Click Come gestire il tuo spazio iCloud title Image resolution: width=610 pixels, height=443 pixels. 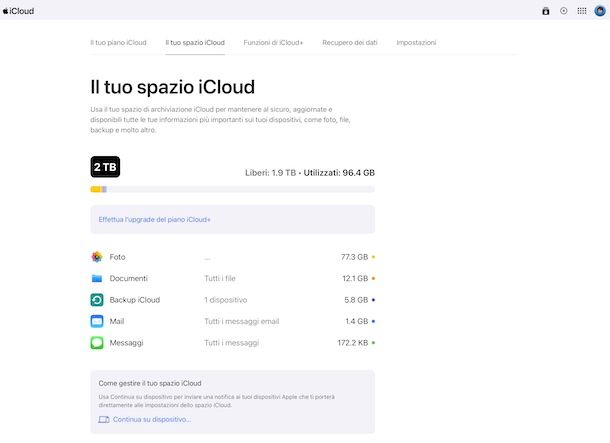[x=150, y=383]
